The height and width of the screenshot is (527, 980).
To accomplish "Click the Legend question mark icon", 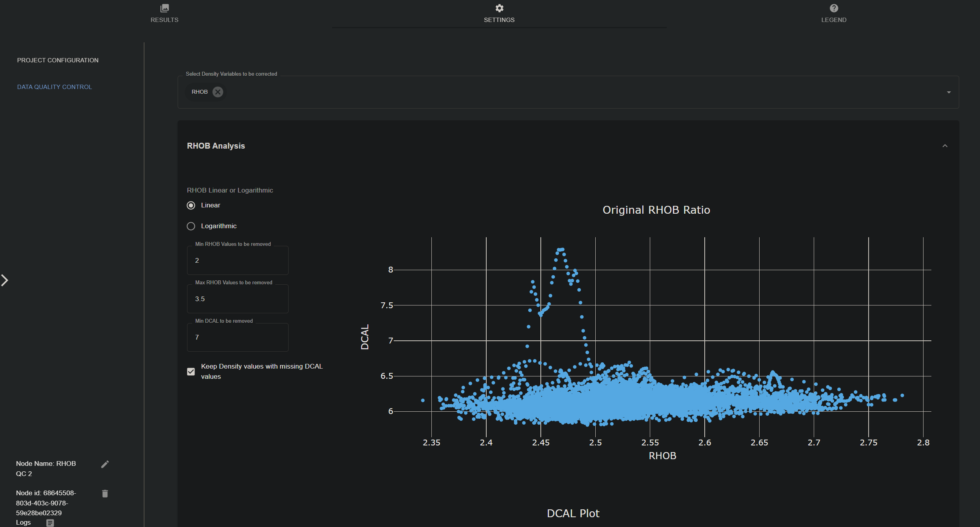I will (834, 8).
